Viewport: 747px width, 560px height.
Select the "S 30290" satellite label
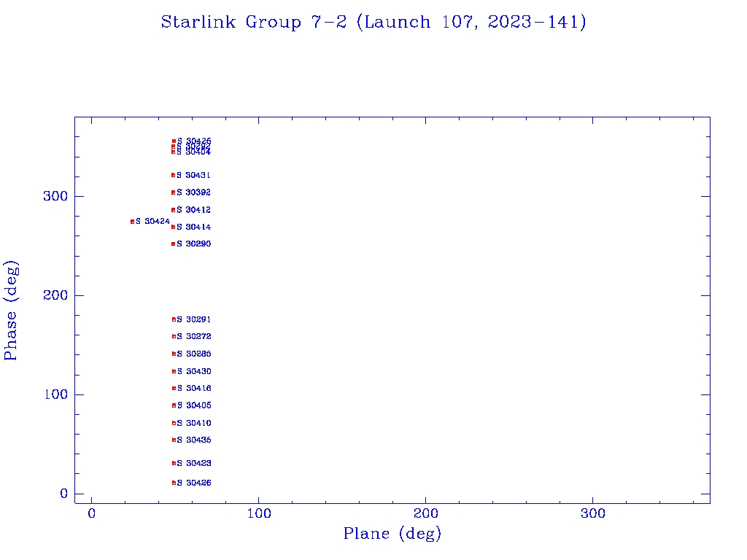coord(193,244)
